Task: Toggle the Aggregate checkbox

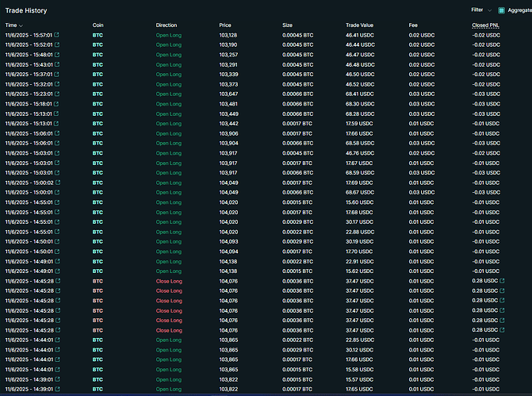Action: click(501, 10)
